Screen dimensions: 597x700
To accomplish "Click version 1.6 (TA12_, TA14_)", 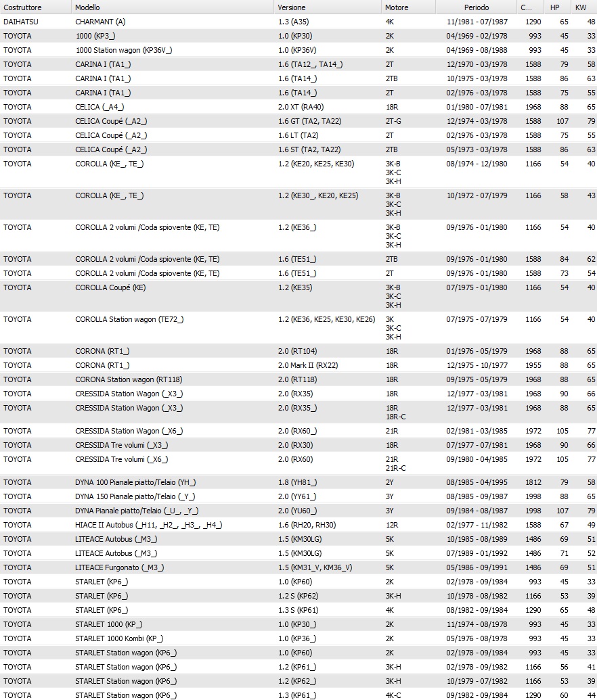I will 310,64.
